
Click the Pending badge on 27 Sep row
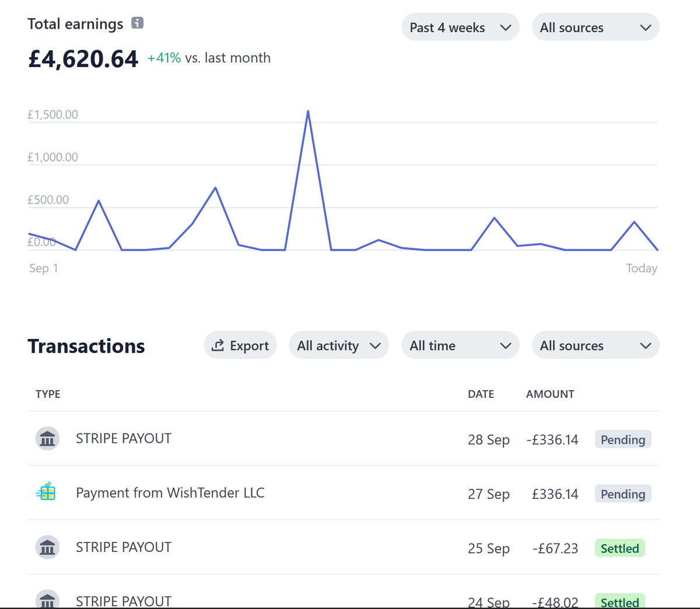(x=623, y=494)
